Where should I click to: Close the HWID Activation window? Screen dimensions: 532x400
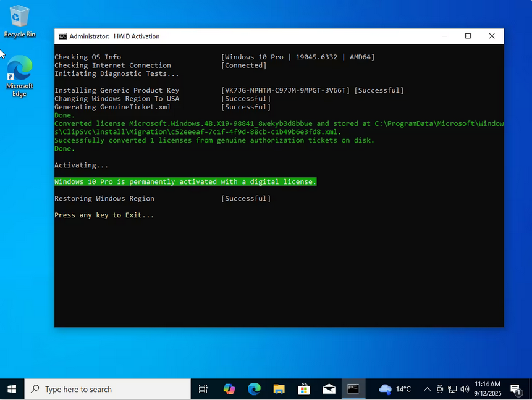coord(492,36)
